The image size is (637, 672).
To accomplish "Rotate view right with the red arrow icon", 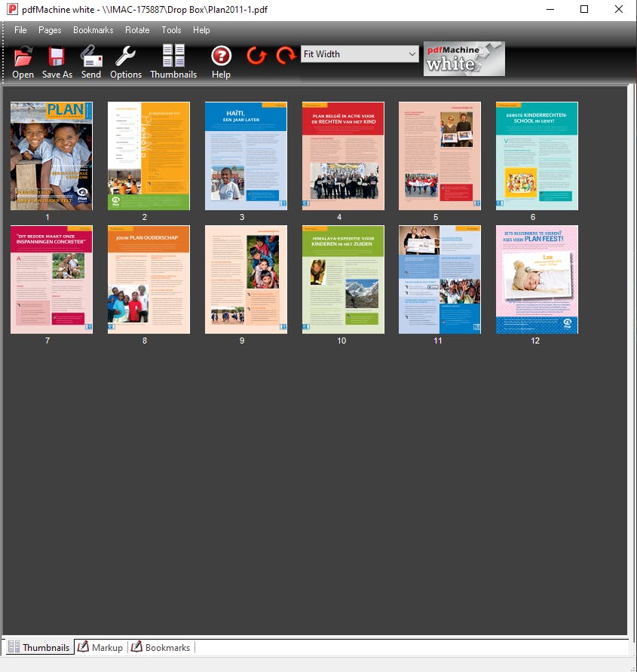I will 285,55.
